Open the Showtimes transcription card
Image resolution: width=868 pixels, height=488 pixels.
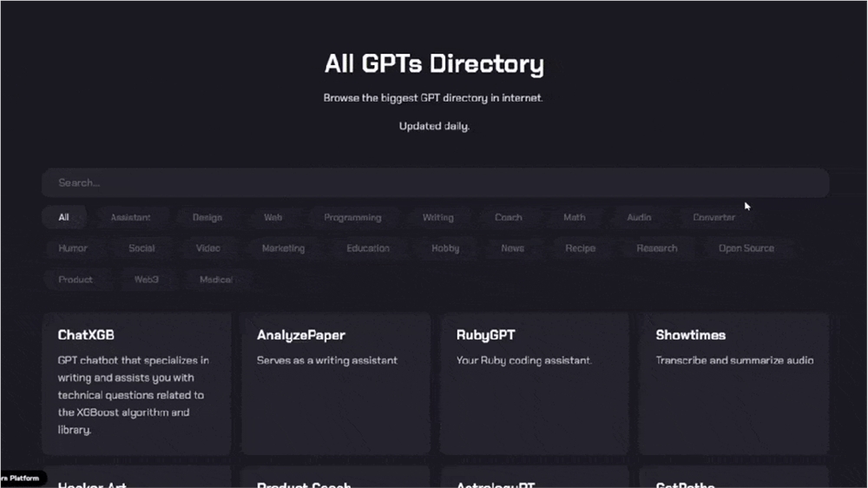pos(733,384)
